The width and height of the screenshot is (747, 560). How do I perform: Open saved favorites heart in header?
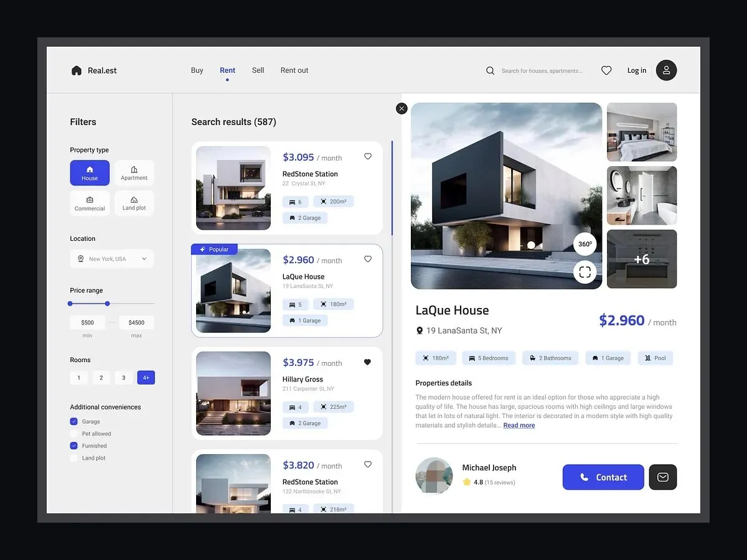[606, 71]
